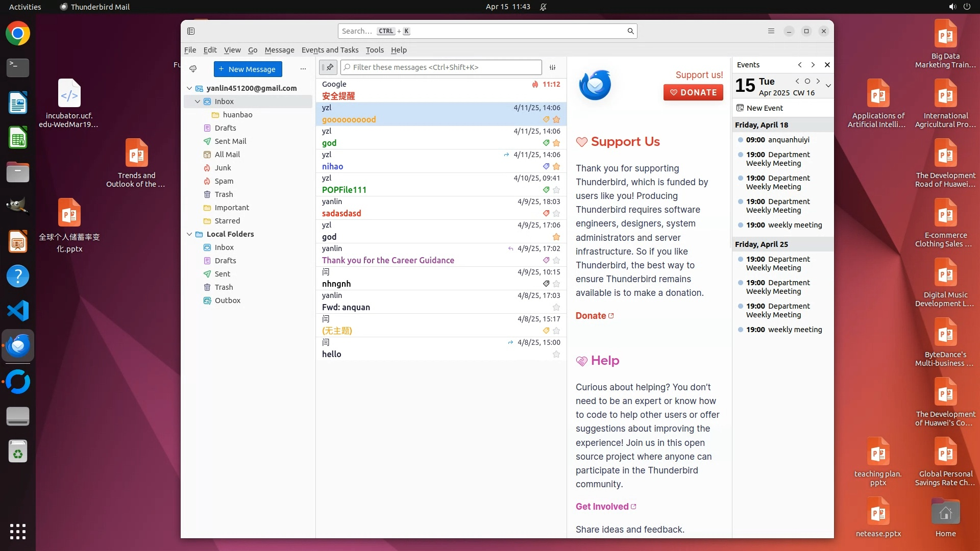This screenshot has height=551, width=980.
Task: Collapse the yanlin451200@gmail.com account tree
Action: (x=189, y=88)
